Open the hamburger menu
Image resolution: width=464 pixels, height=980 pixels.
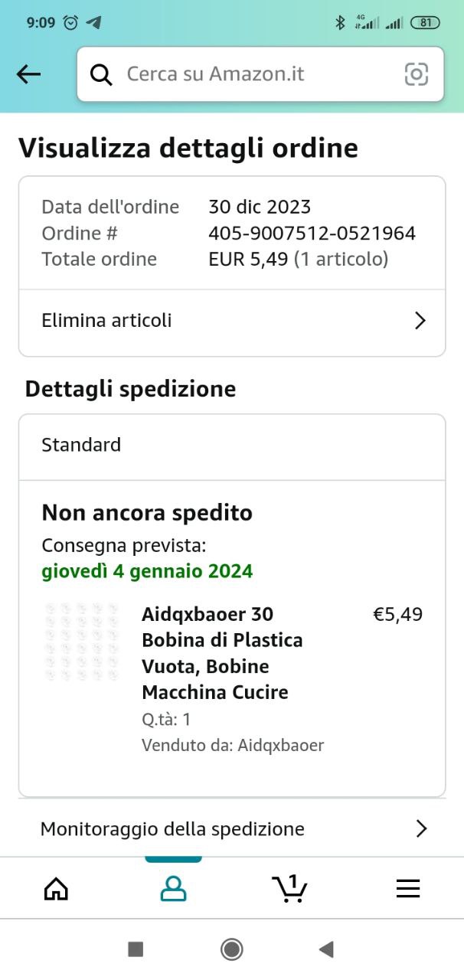tap(407, 888)
